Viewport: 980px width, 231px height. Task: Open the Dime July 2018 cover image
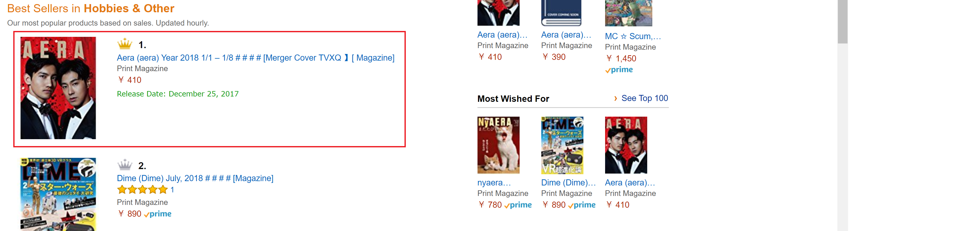click(x=58, y=194)
